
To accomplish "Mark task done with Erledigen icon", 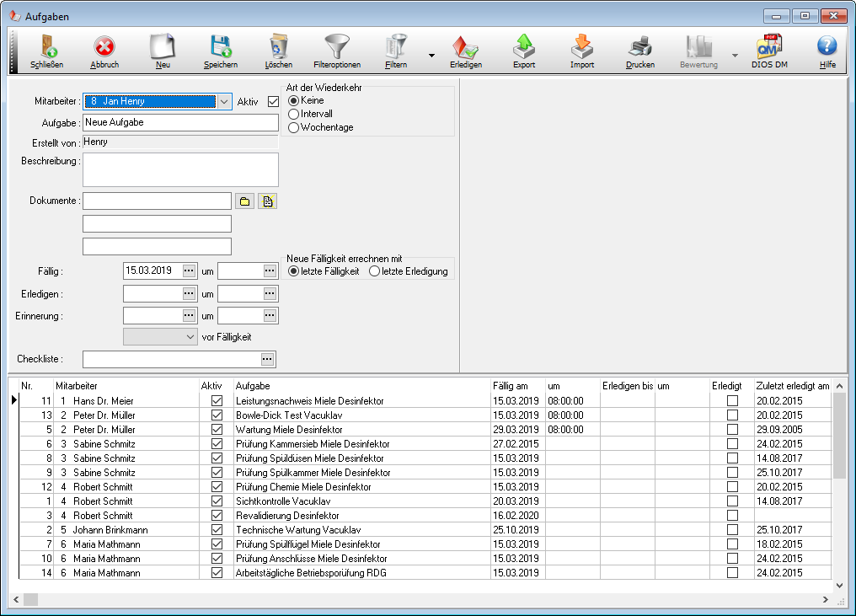I will coord(465,47).
